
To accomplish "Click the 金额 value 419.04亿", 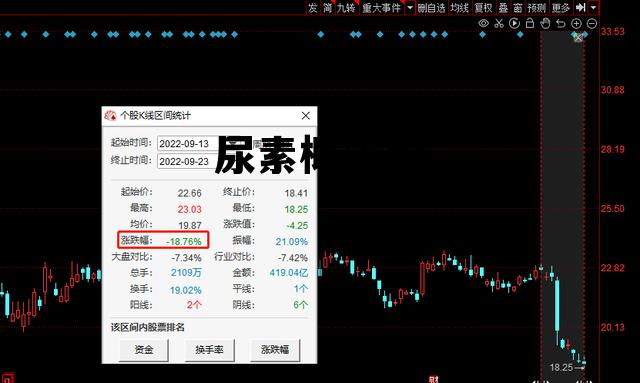I will (x=289, y=273).
